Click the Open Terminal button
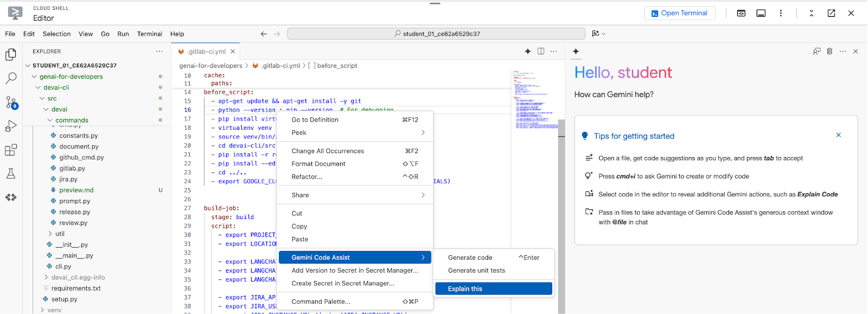 point(679,13)
